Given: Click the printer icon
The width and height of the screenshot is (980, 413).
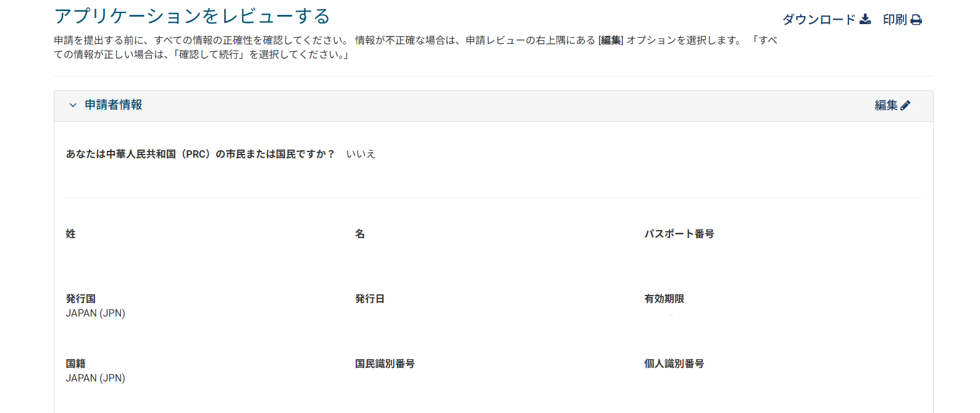Looking at the screenshot, I should coord(916,20).
